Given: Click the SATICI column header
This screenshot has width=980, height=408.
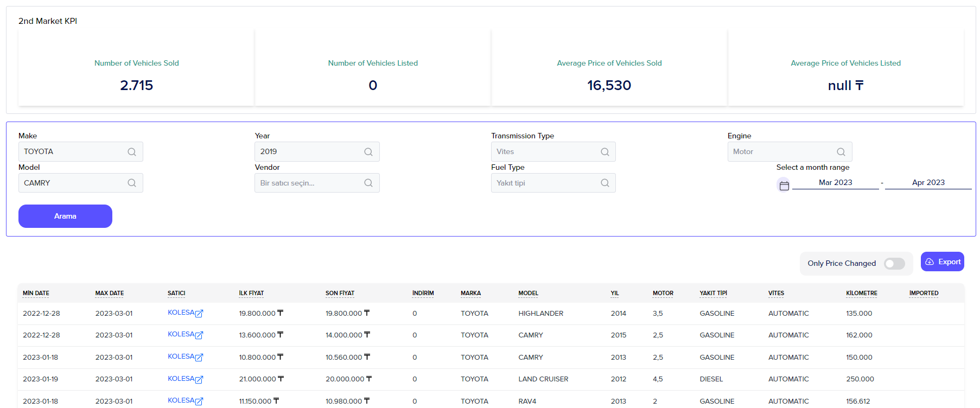Looking at the screenshot, I should (x=176, y=294).
